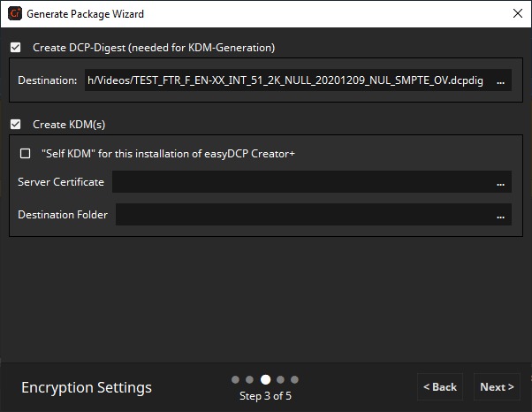The width and height of the screenshot is (532, 412).
Task: Browse for KDM Destination Folder
Action: coord(500,215)
